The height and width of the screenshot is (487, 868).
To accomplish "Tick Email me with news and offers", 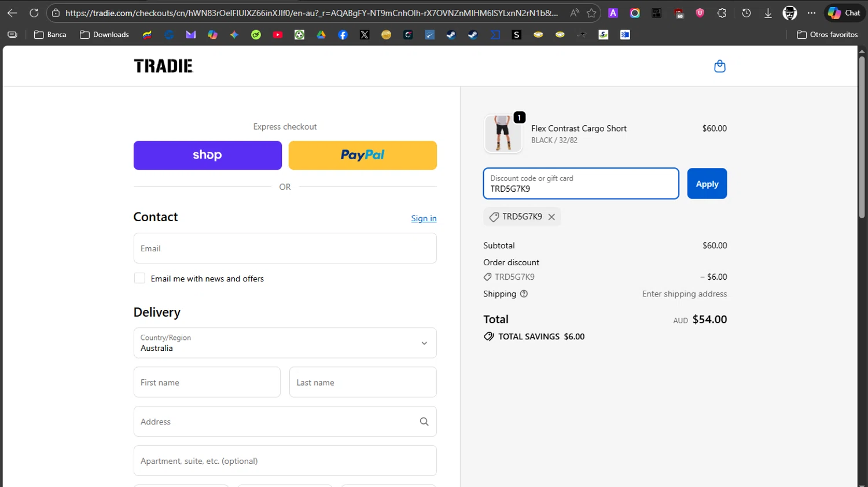I will tap(139, 279).
